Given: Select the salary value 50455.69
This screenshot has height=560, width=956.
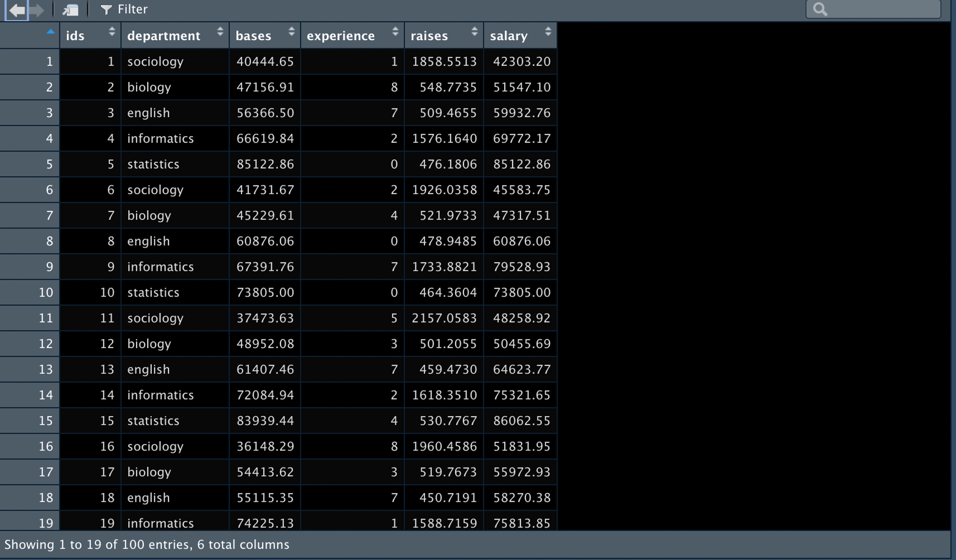Looking at the screenshot, I should pyautogui.click(x=521, y=344).
